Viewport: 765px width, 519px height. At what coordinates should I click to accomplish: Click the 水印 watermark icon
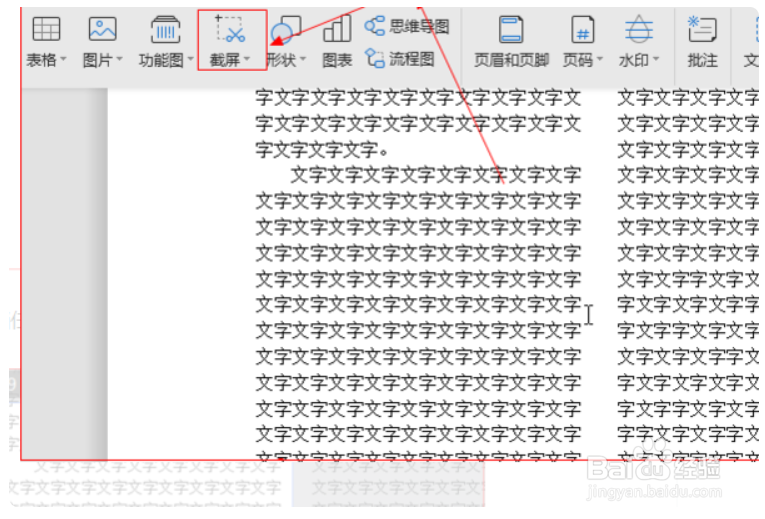coord(639,29)
